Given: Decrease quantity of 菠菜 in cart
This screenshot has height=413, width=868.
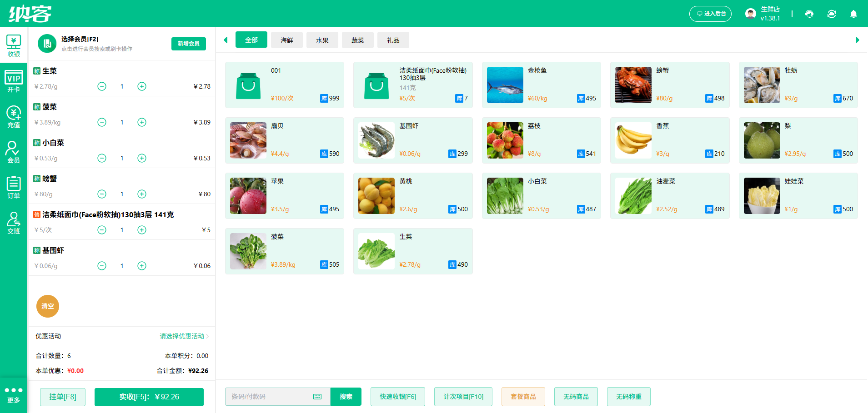Looking at the screenshot, I should point(102,122).
